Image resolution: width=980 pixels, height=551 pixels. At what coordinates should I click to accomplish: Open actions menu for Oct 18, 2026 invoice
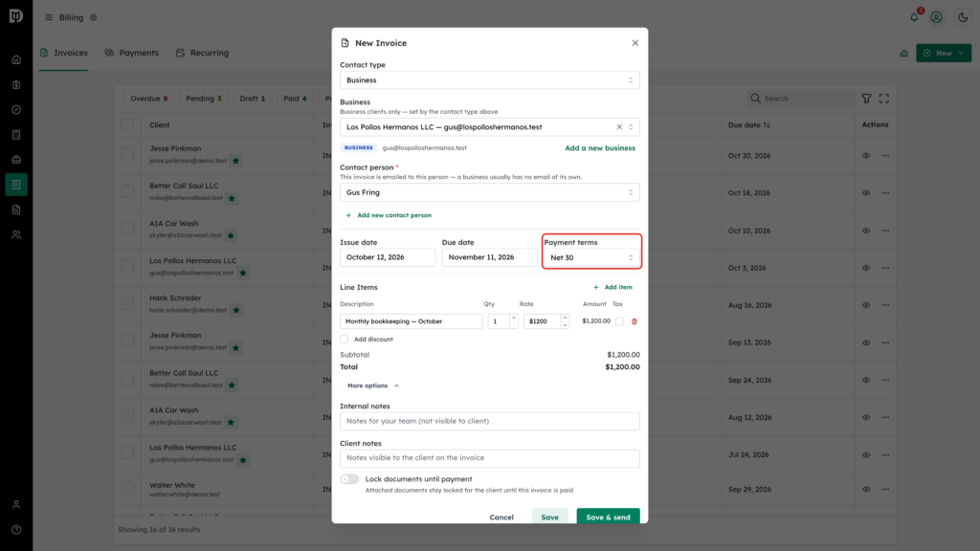[x=885, y=193]
